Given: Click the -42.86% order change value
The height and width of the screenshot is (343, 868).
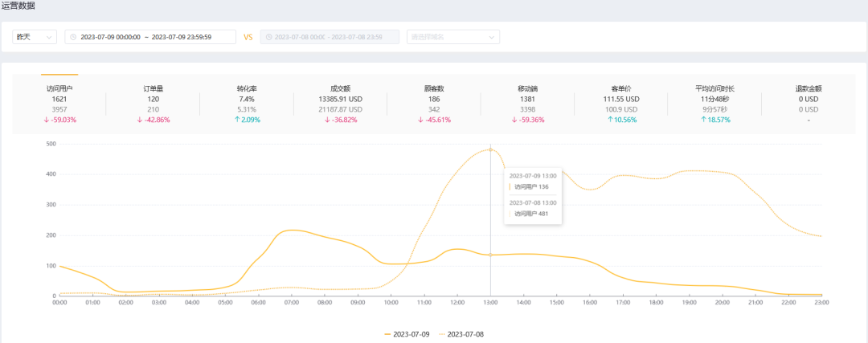Looking at the screenshot, I should 153,120.
